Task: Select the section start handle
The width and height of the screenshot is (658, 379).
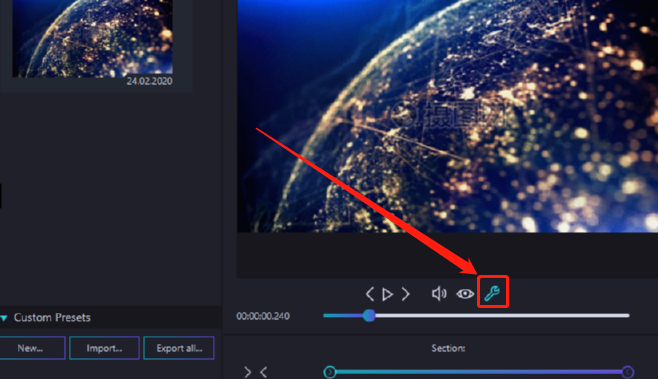Action: tap(330, 372)
